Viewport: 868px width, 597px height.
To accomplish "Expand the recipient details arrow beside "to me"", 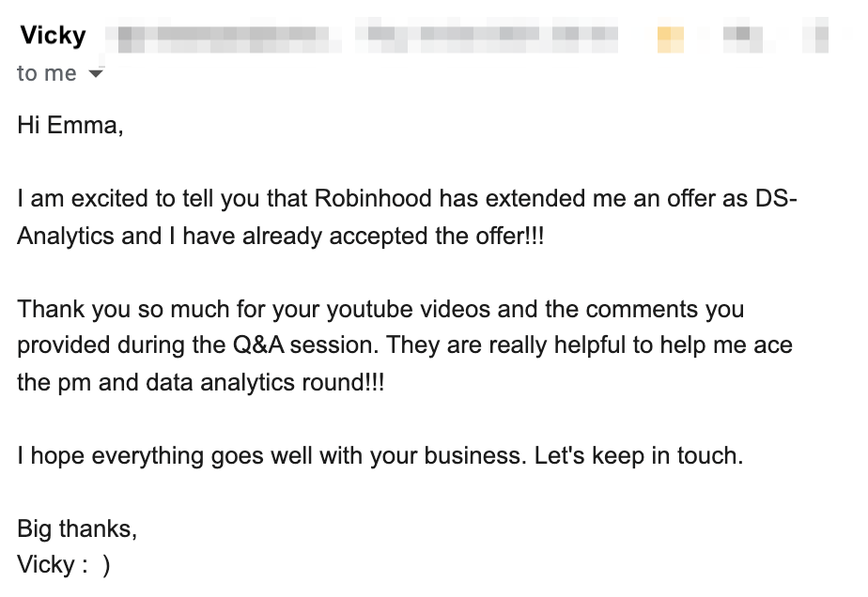I will (96, 73).
